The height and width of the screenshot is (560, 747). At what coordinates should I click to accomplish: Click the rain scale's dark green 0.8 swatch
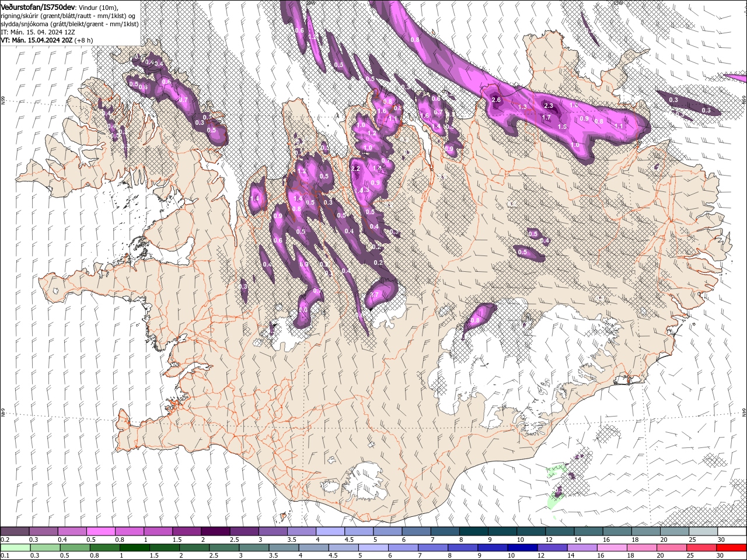click(x=104, y=548)
